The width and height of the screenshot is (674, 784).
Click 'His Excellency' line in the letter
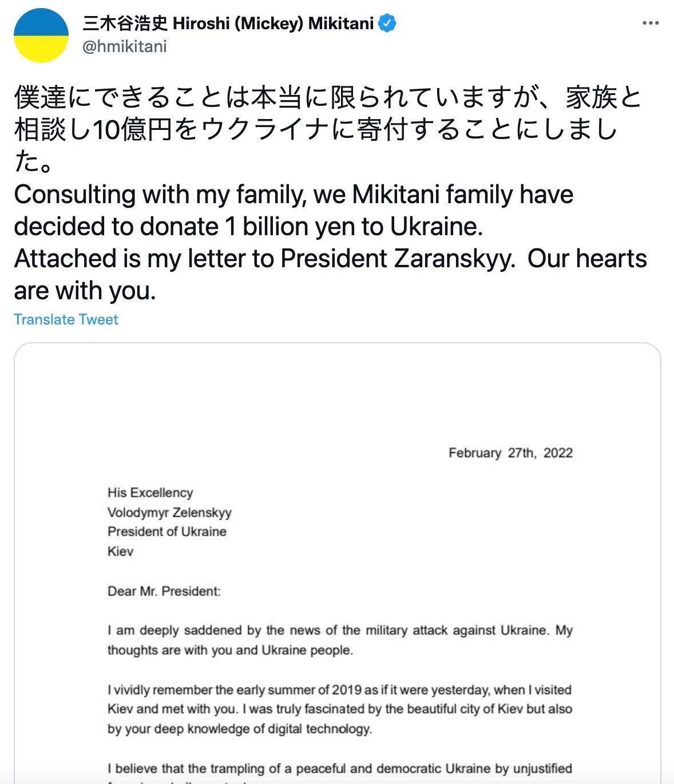coord(150,493)
